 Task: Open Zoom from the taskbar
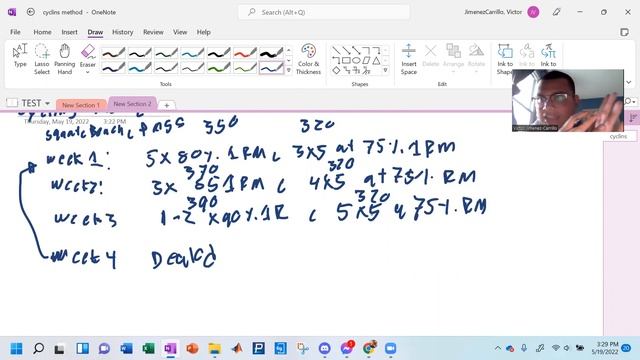click(391, 349)
